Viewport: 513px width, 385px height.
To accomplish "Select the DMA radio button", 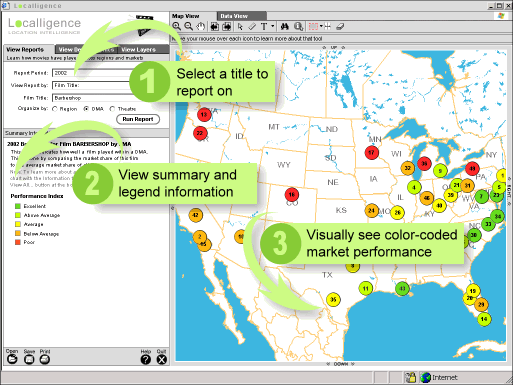I will 86,109.
